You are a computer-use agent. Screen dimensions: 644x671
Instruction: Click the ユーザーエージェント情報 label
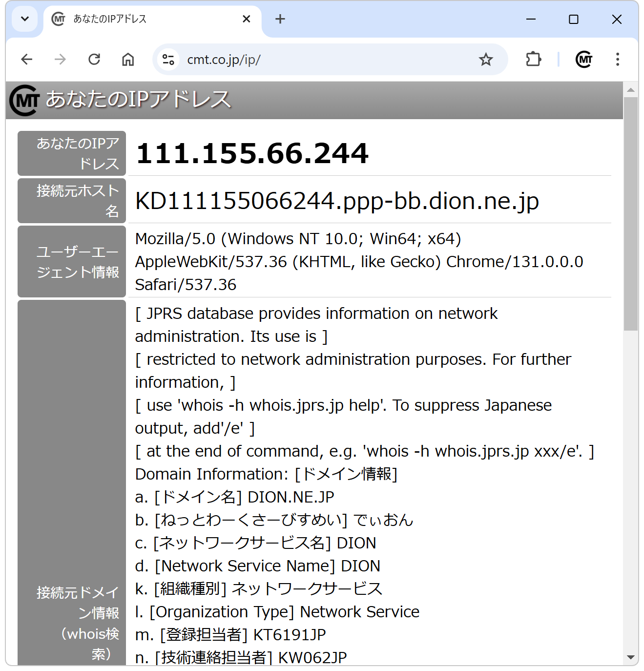pyautogui.click(x=72, y=262)
